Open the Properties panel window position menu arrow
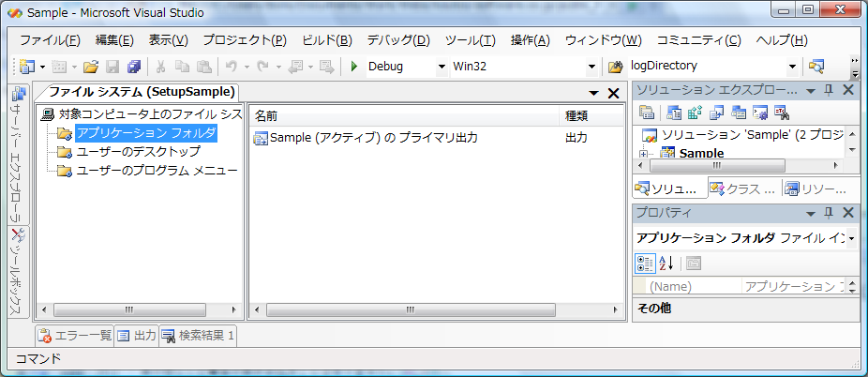 [811, 214]
